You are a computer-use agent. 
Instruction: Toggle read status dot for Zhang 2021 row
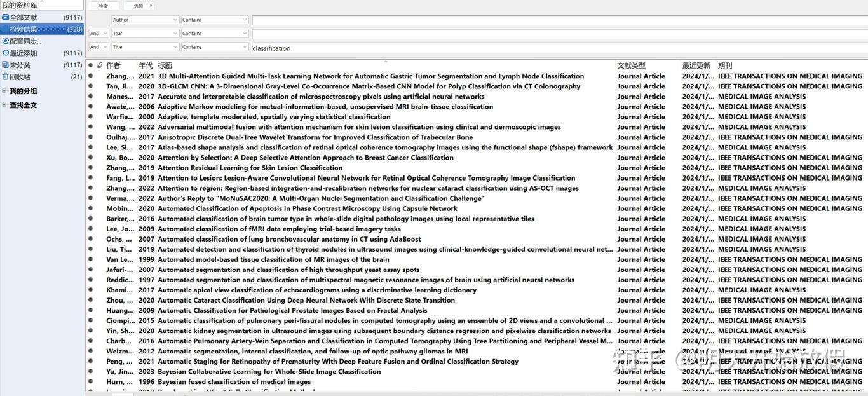pyautogui.click(x=91, y=76)
